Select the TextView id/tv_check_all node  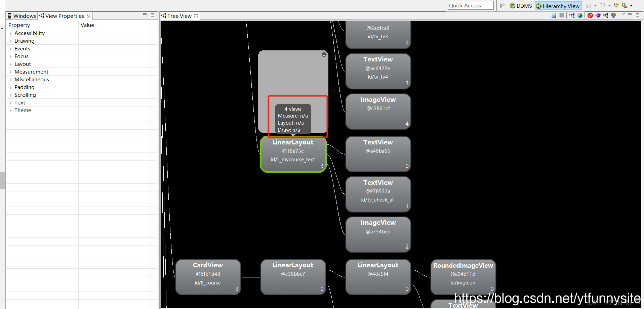378,194
